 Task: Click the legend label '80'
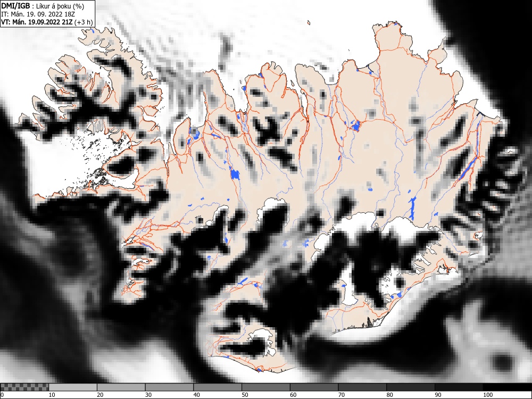tap(389, 395)
